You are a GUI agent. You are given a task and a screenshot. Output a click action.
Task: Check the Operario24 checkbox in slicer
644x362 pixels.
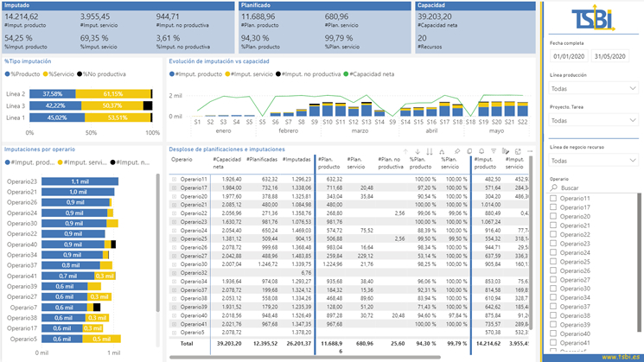click(553, 252)
